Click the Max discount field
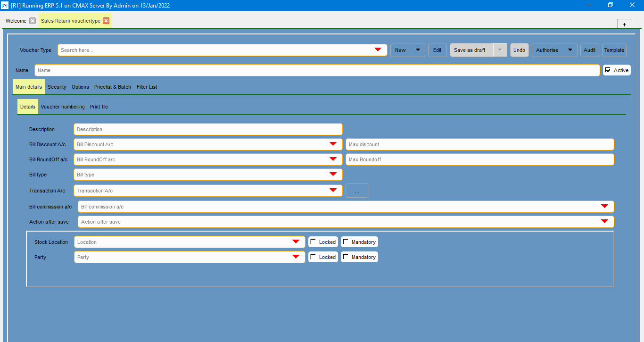The image size is (644, 342). click(480, 144)
